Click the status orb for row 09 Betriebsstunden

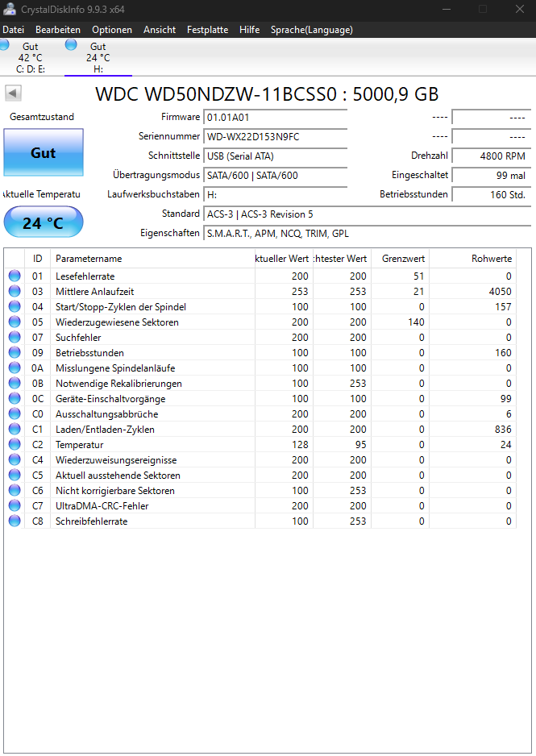(x=15, y=352)
